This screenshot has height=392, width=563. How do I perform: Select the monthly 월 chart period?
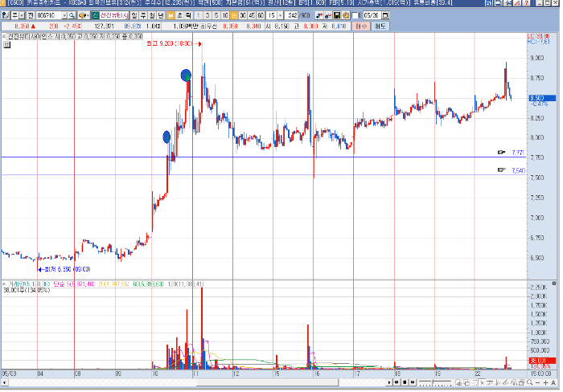tap(151, 15)
